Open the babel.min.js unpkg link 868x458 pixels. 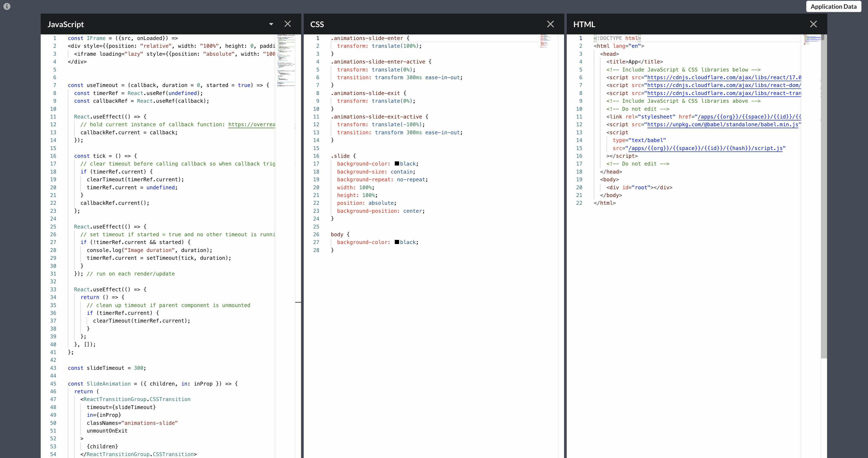[x=723, y=125]
